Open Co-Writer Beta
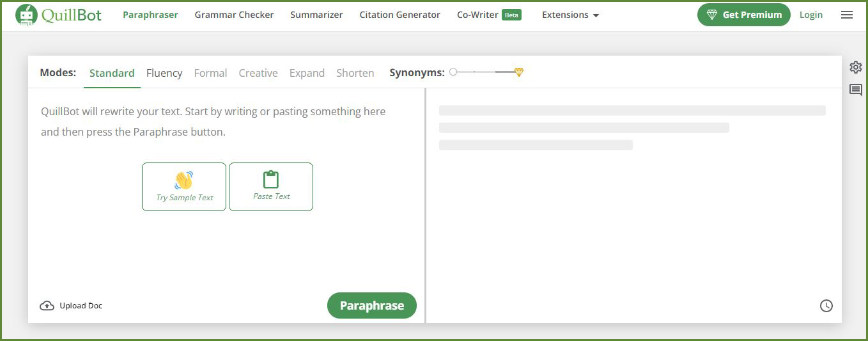The height and width of the screenshot is (341, 868). (489, 15)
